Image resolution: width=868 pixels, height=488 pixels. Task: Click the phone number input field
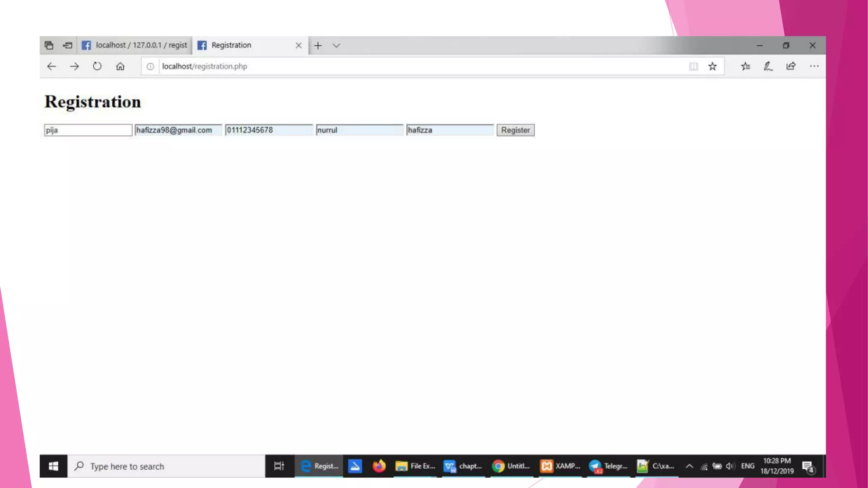(x=269, y=130)
